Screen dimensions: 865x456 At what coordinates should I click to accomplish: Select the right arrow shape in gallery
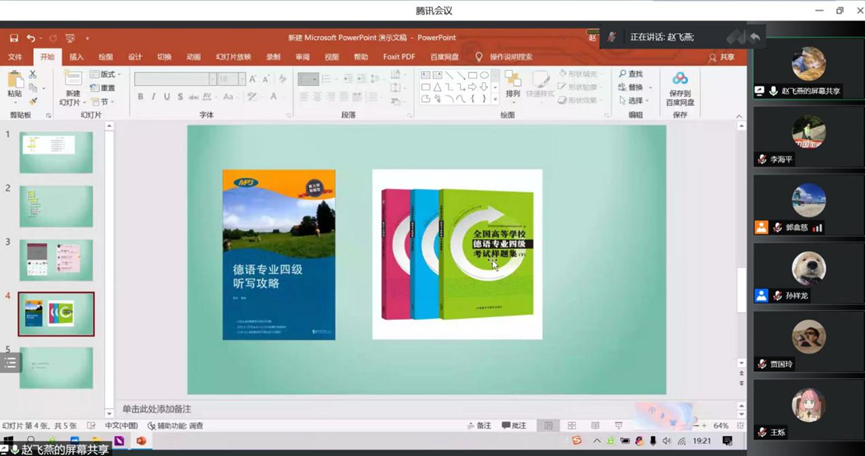pyautogui.click(x=472, y=87)
